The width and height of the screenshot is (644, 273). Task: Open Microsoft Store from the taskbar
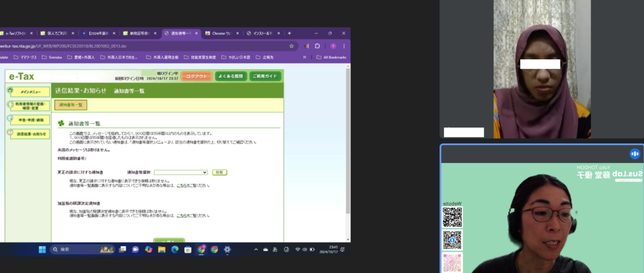tap(188, 249)
